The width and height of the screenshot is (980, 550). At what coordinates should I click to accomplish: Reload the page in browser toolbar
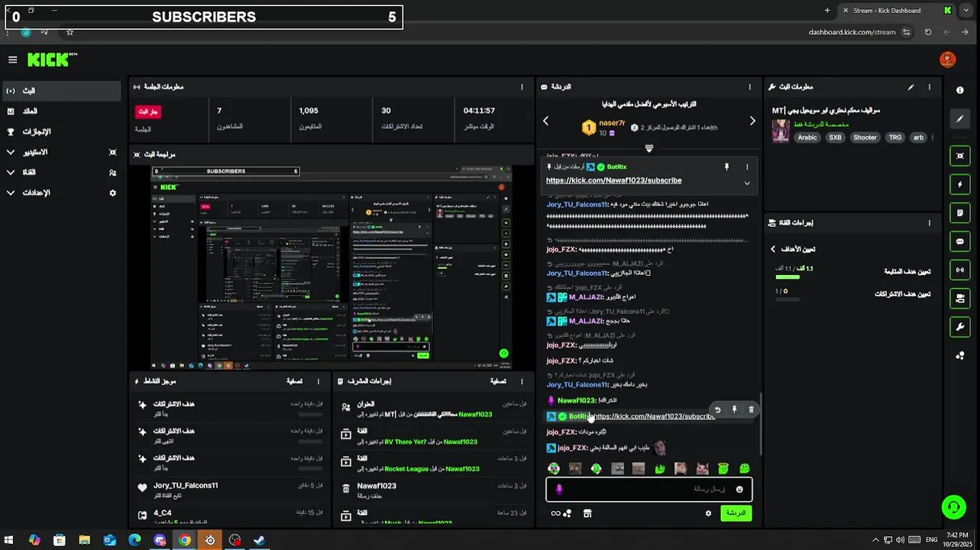click(x=928, y=32)
